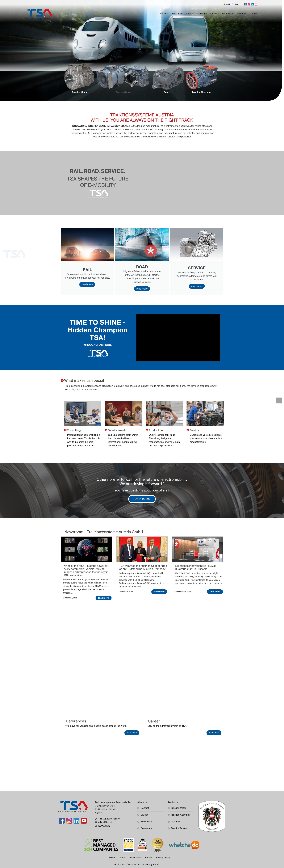Image resolution: width=284 pixels, height=868 pixels.
Task: Open the footer Facebook icon
Action: click(x=62, y=821)
